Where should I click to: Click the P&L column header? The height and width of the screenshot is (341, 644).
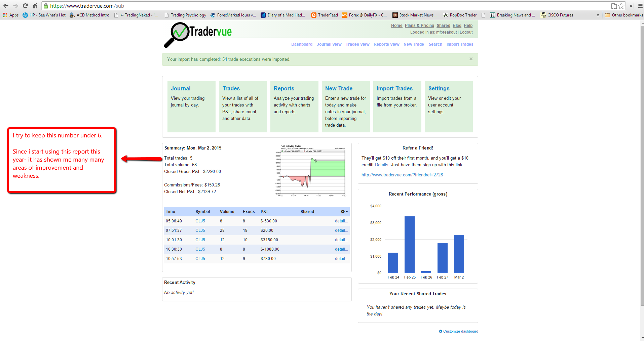pyautogui.click(x=265, y=212)
